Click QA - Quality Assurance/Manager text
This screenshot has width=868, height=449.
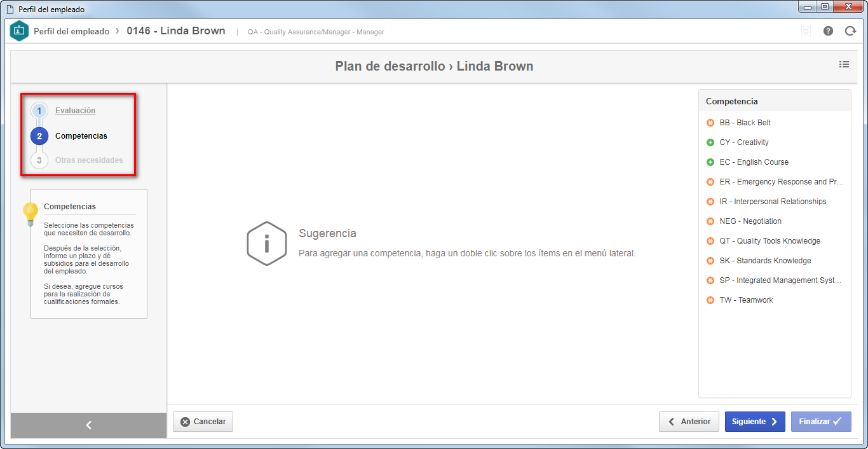tap(316, 32)
